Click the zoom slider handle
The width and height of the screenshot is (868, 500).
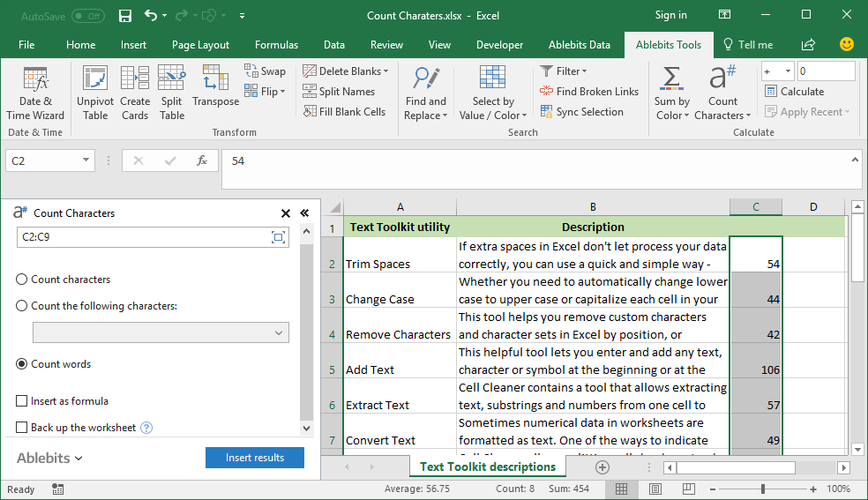point(763,489)
